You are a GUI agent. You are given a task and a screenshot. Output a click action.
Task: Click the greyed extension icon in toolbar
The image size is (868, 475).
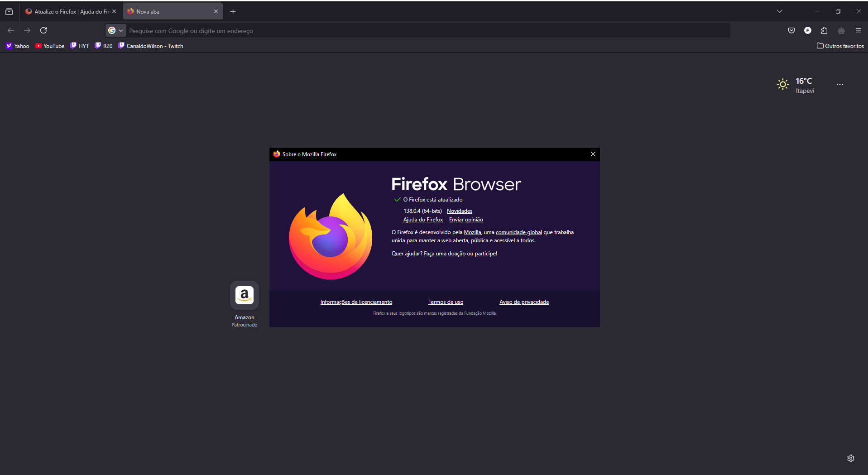(x=841, y=30)
